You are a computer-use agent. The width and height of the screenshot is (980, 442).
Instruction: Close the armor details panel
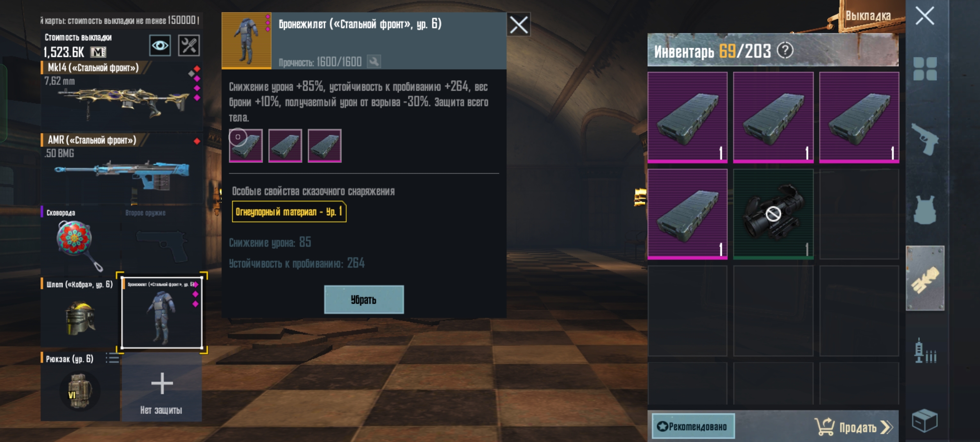point(519,25)
